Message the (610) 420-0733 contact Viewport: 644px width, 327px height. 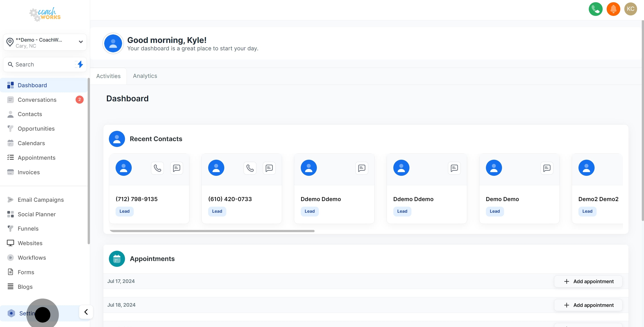[269, 168]
